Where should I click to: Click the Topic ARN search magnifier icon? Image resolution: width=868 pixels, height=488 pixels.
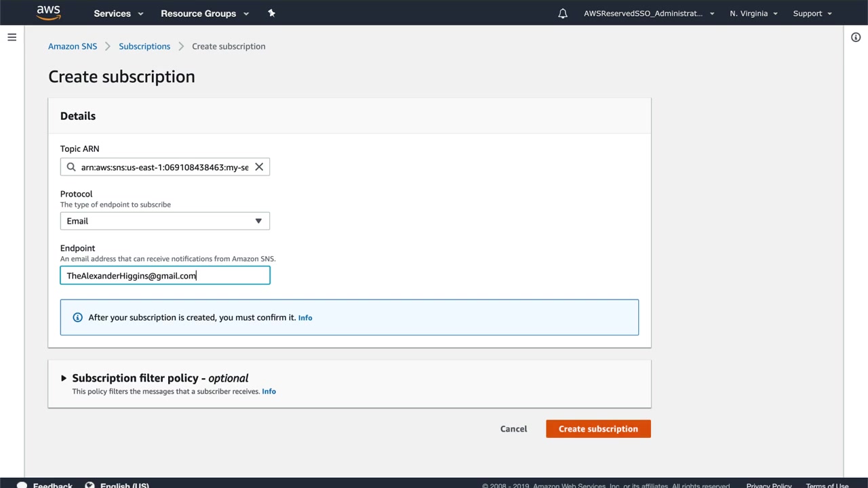click(x=71, y=167)
